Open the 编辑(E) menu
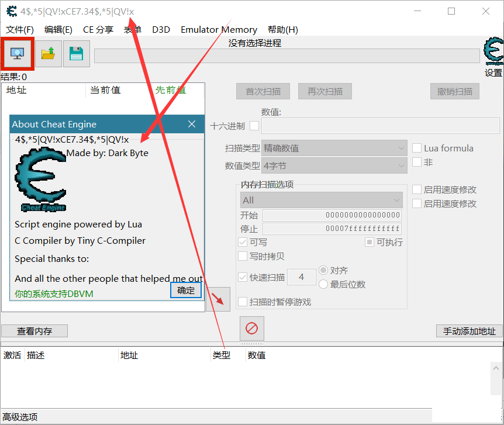The width and height of the screenshot is (504, 425). (58, 30)
